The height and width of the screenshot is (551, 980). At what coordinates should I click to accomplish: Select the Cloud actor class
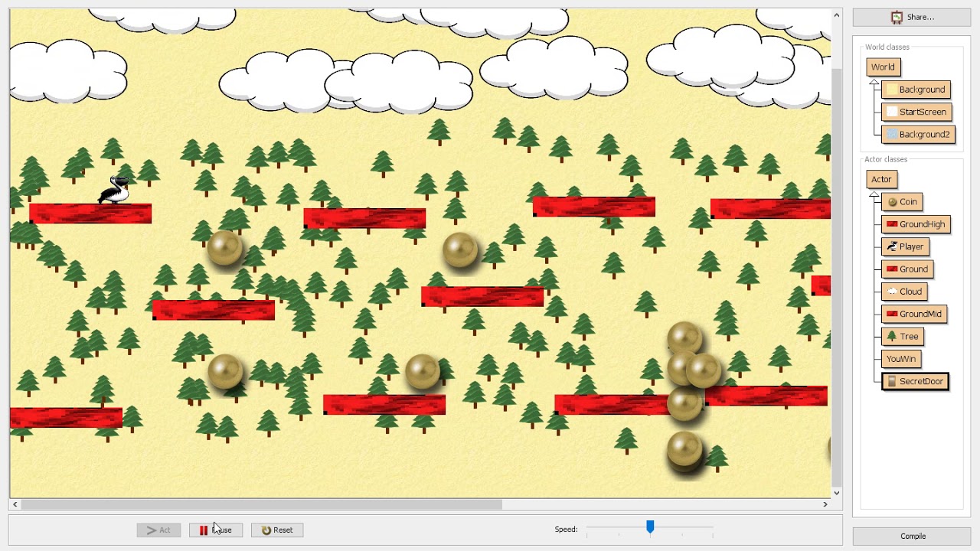(904, 292)
